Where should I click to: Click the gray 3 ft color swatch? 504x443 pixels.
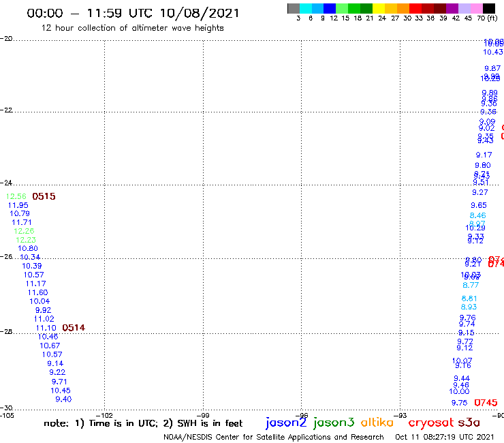(x=294, y=9)
